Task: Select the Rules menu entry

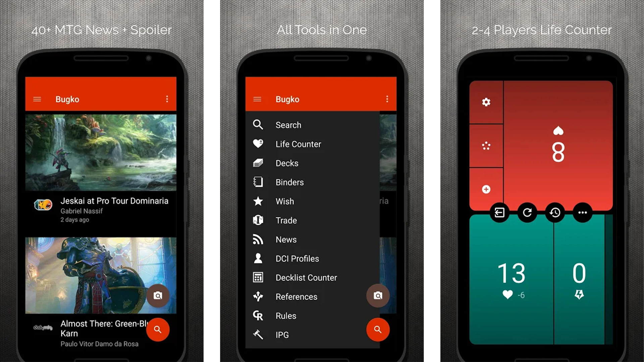Action: click(286, 315)
